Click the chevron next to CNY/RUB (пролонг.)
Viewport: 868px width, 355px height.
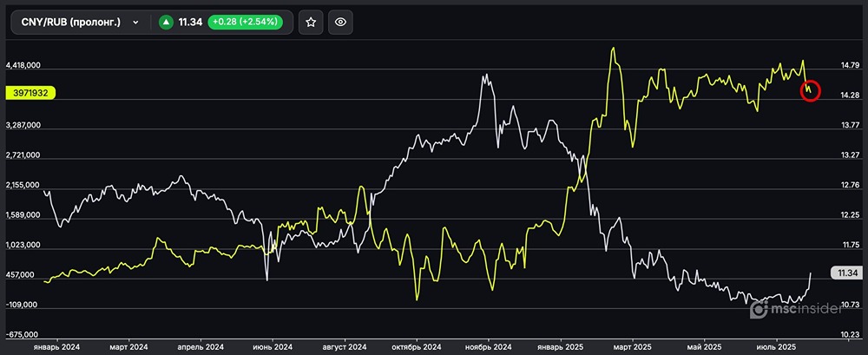[135, 23]
